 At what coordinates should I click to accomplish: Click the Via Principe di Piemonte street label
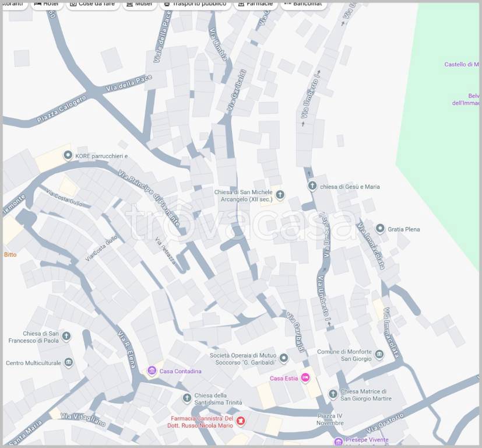(149, 198)
